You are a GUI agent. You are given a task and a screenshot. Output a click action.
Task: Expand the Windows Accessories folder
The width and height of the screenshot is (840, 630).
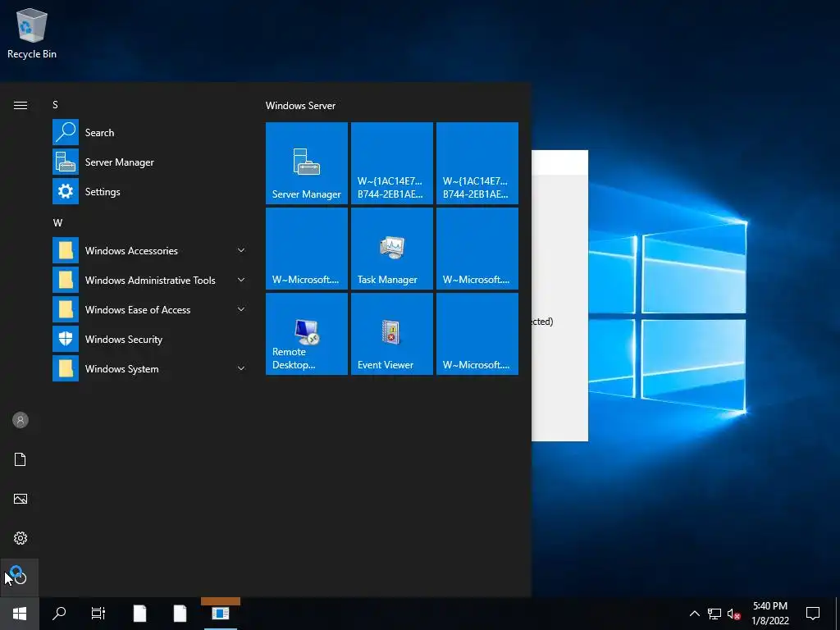point(151,251)
